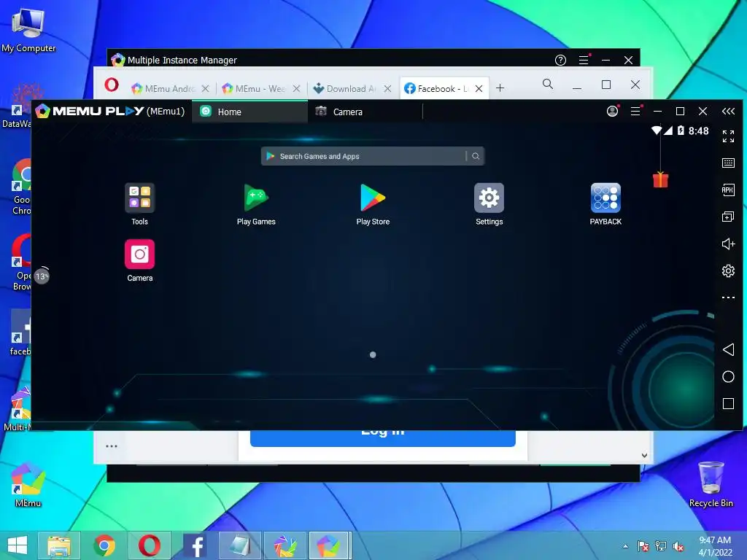This screenshot has width=747, height=560.
Task: Launch the Play Games app
Action: (x=256, y=198)
